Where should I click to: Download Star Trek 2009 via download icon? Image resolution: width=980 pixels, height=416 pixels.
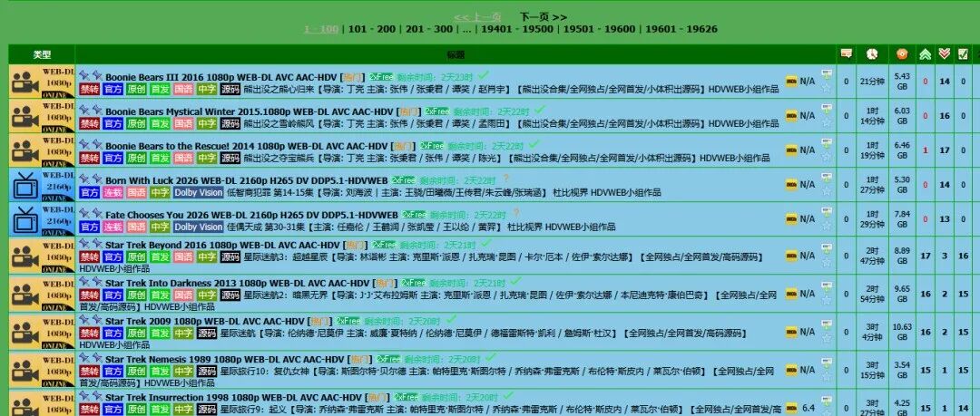pyautogui.click(x=827, y=324)
